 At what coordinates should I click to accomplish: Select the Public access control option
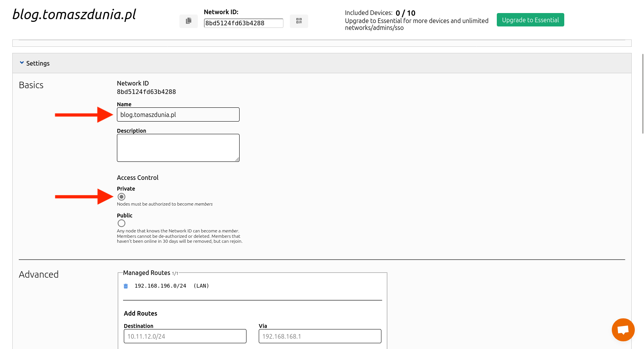click(x=122, y=223)
